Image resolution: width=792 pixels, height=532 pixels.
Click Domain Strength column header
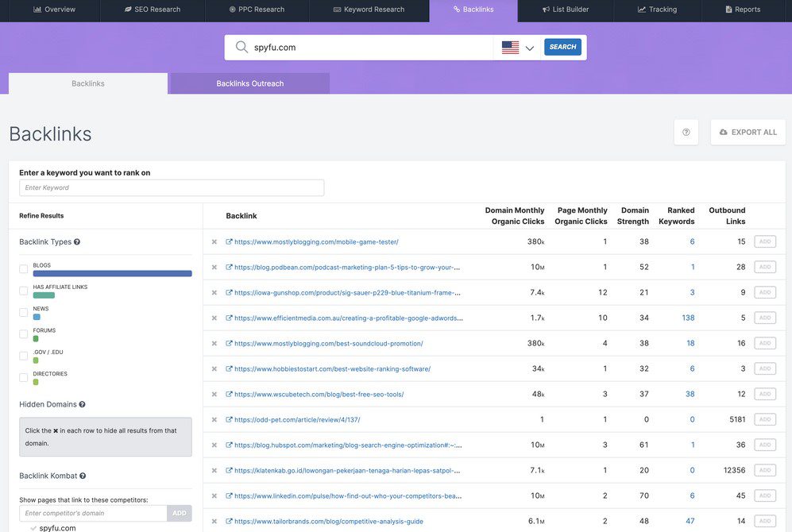pos(633,216)
